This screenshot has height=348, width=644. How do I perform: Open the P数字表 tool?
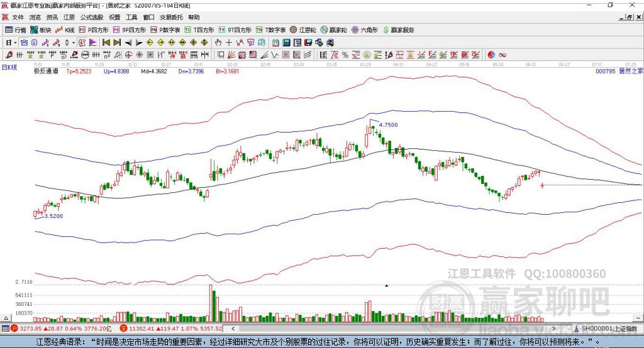[165, 30]
